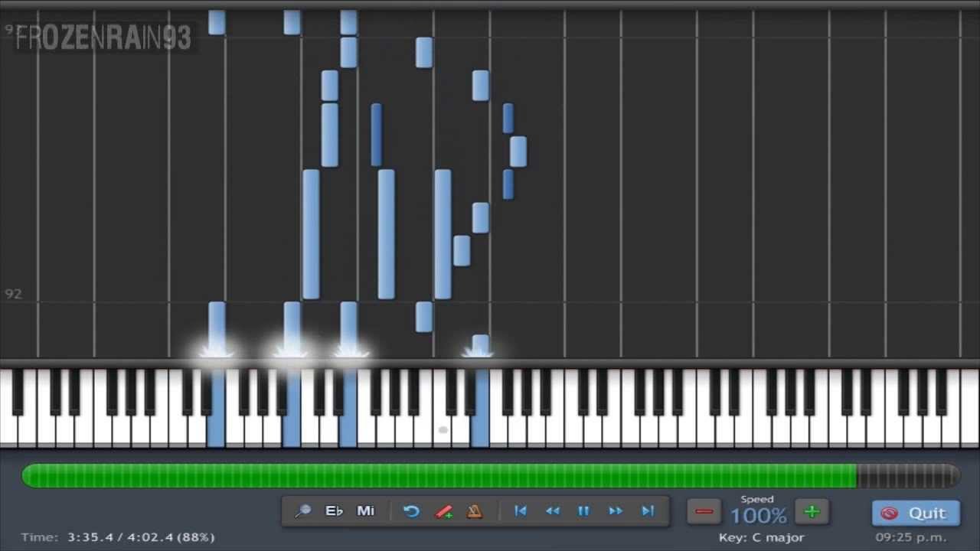Add a bookmark with the red marker icon
980x551 pixels.
[443, 511]
